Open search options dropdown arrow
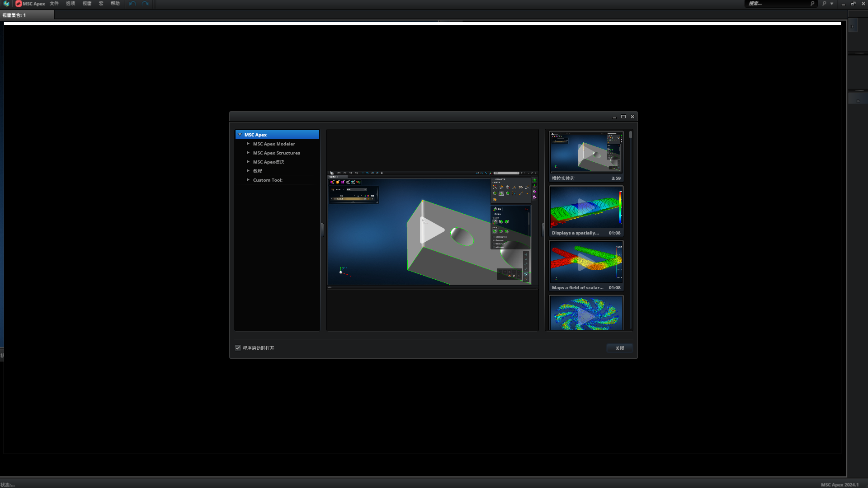Screen dimensions: 868x488 [832, 4]
